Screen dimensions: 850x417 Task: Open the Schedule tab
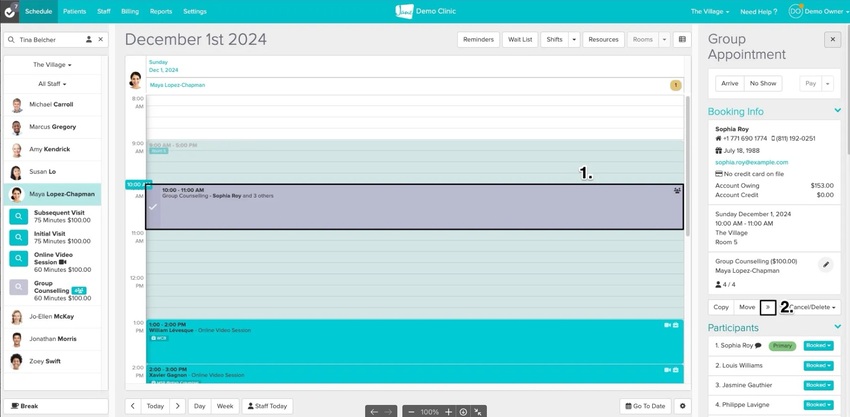click(x=38, y=11)
